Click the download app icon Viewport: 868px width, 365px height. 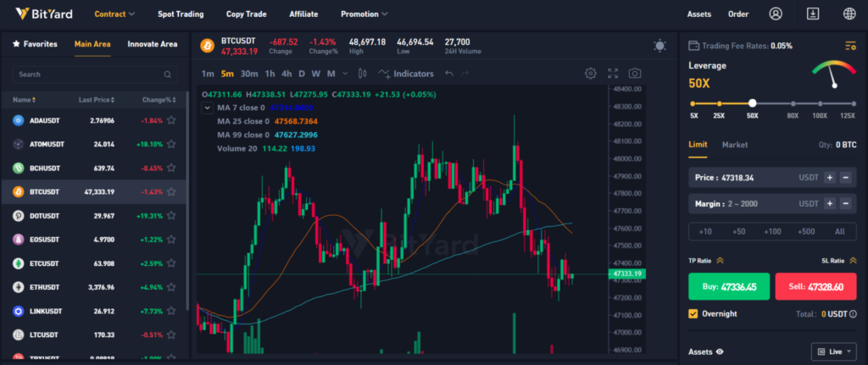813,14
